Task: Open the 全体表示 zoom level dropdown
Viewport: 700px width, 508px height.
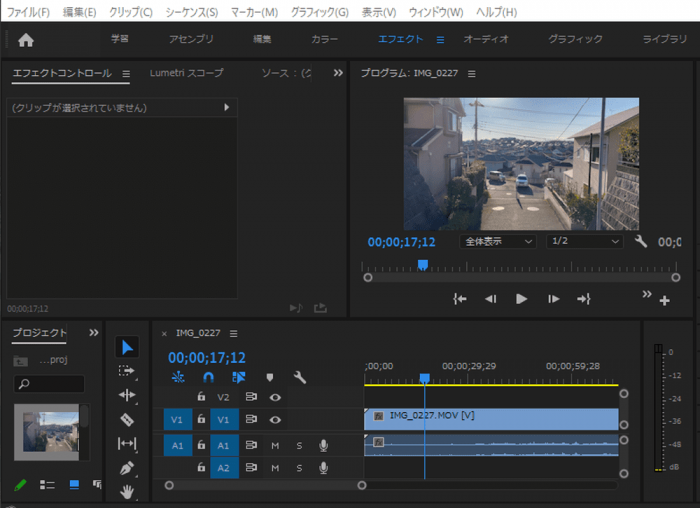Action: click(497, 242)
